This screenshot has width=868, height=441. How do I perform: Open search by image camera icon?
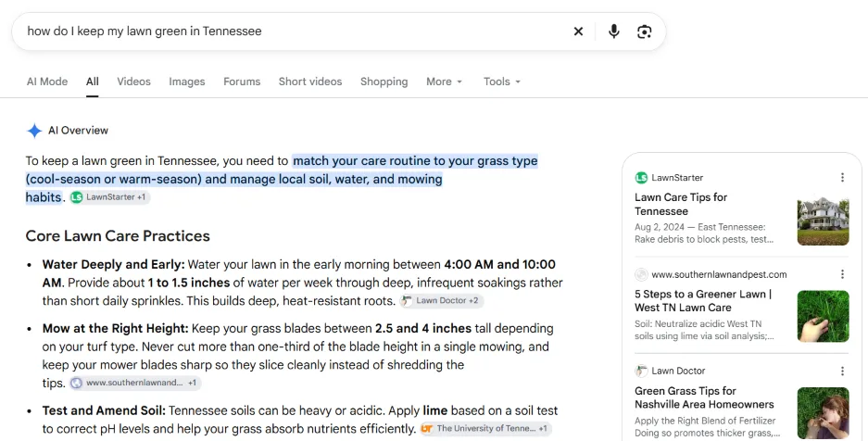coord(644,31)
